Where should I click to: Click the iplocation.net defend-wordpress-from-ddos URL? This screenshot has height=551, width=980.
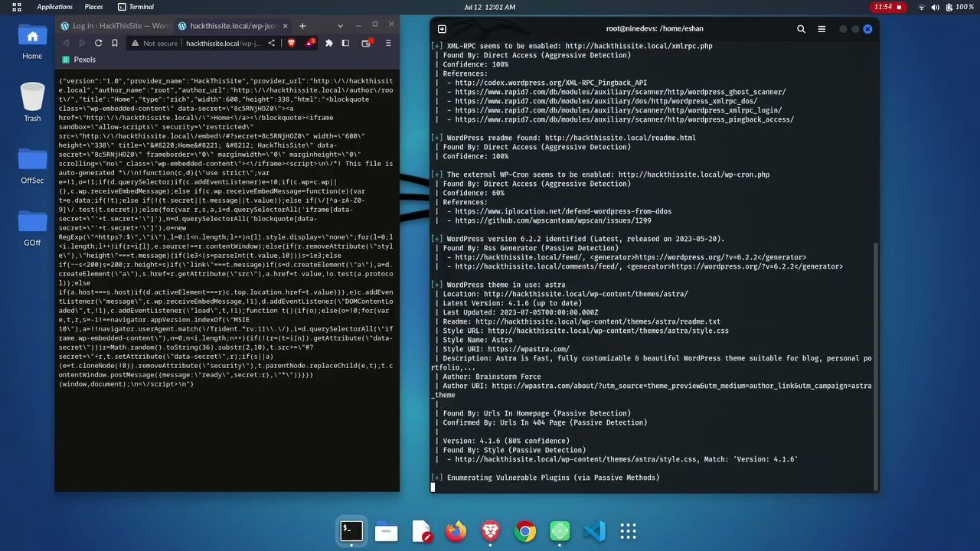(x=563, y=211)
